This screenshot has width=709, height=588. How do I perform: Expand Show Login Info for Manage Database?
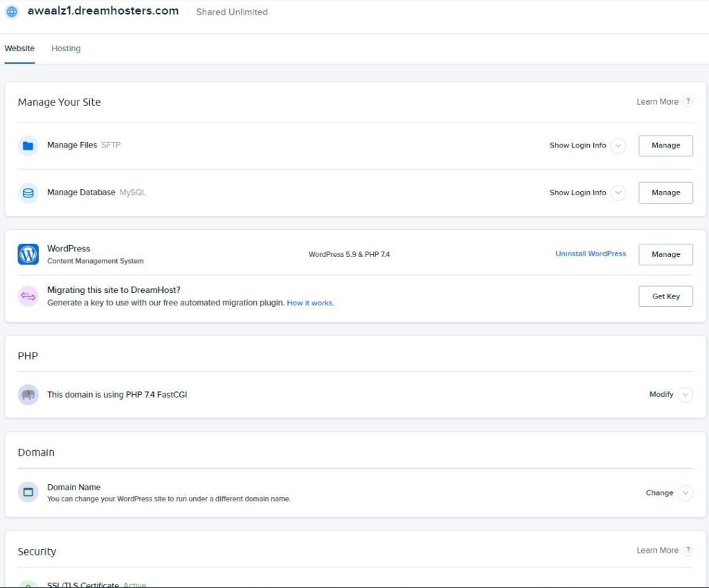[618, 193]
